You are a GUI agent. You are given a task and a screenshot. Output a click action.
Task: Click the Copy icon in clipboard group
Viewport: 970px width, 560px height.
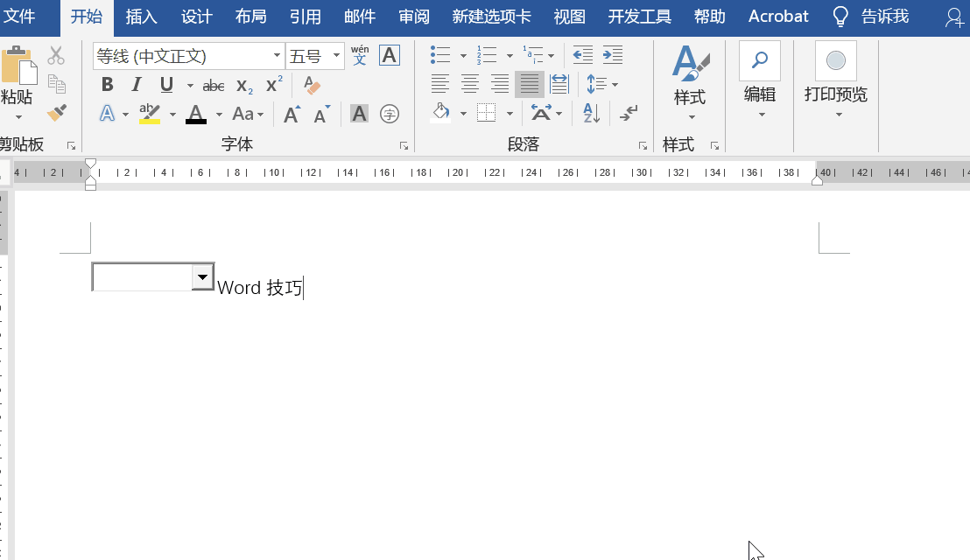tap(56, 84)
